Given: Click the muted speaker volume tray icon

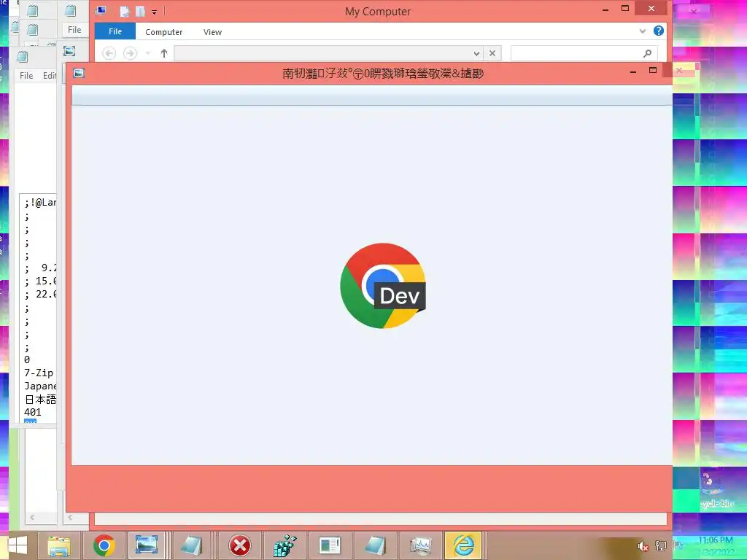Looking at the screenshot, I should click(x=643, y=546).
